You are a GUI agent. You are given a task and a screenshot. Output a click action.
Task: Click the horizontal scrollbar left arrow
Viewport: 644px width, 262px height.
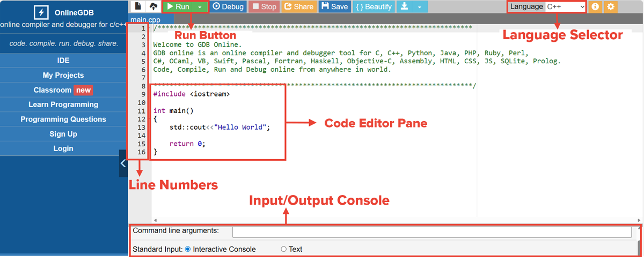pos(155,220)
